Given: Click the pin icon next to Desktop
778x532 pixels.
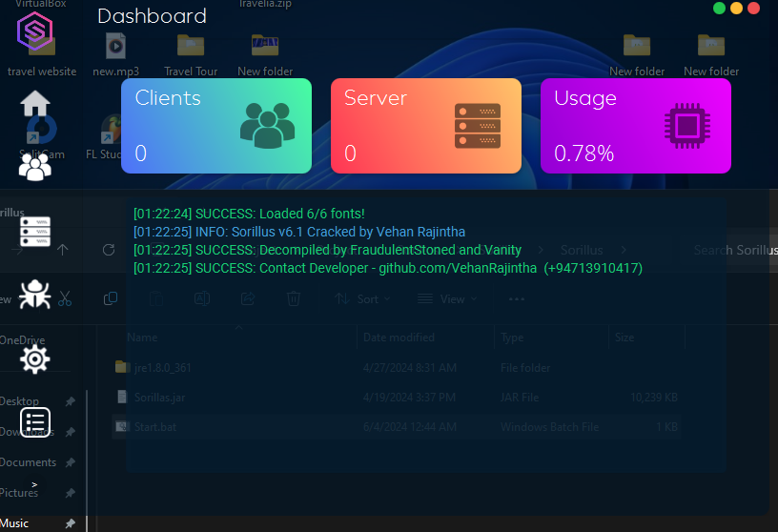Looking at the screenshot, I should point(71,401).
